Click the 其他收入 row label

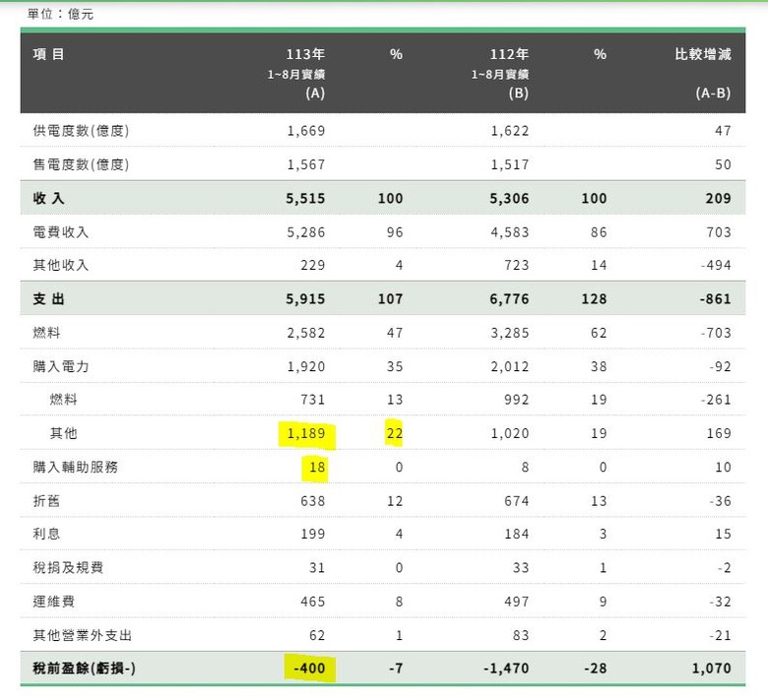(61, 265)
